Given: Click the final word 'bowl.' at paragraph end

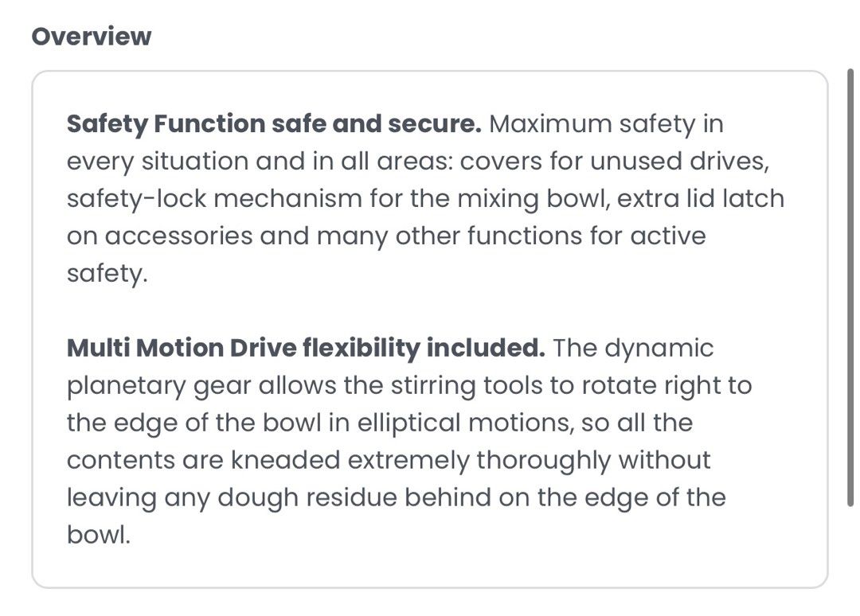Looking at the screenshot, I should pos(99,534).
